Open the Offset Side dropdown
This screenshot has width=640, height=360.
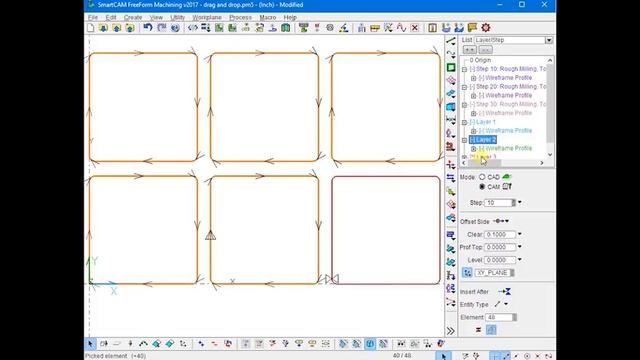click(x=507, y=221)
